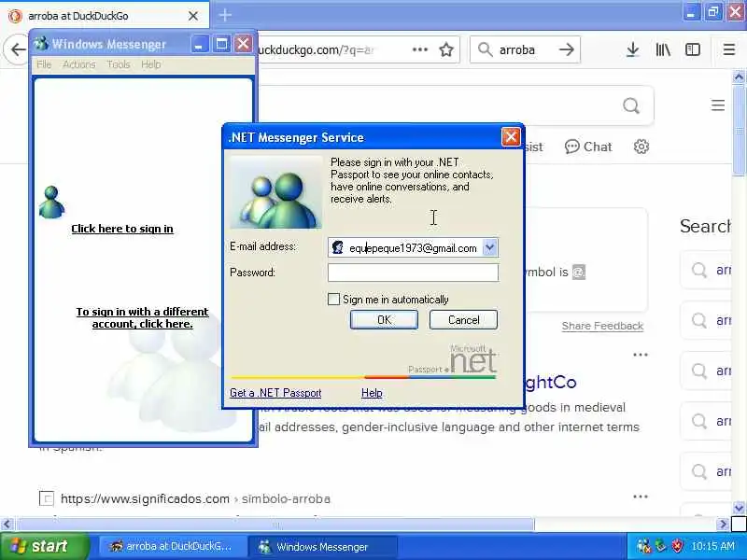Screen dimensions: 747x560
Task: Open the Help menu in Windows Messenger
Action: (150, 64)
